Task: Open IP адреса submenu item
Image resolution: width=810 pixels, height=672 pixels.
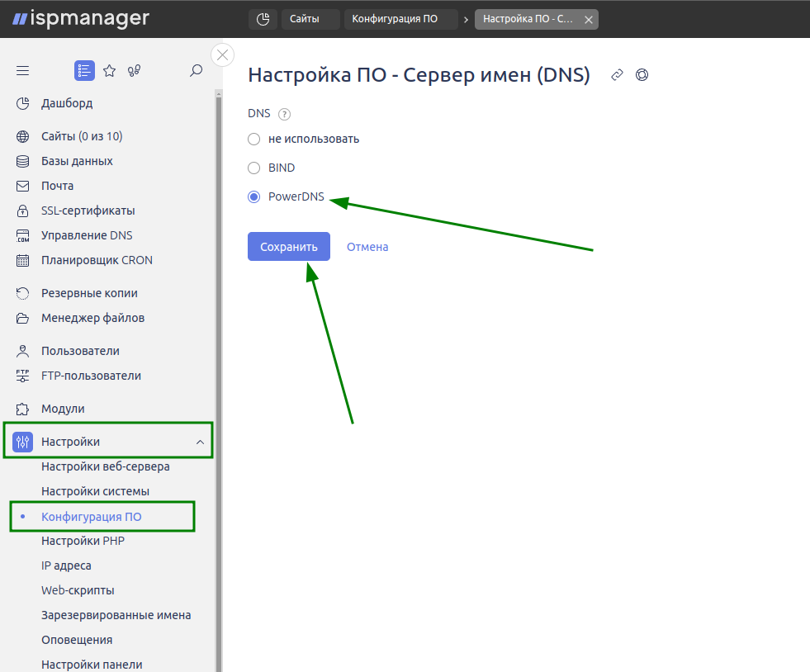Action: click(66, 566)
